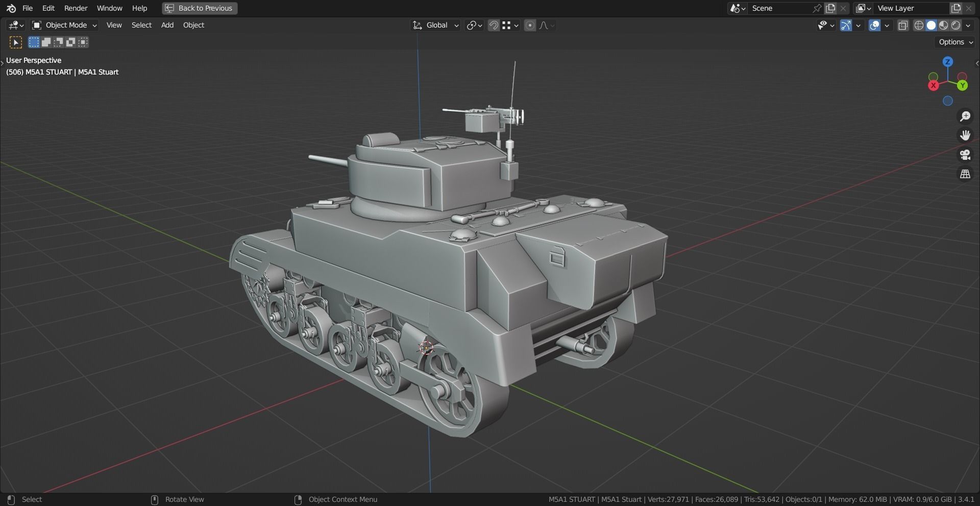The width and height of the screenshot is (980, 506).
Task: Choose Extend existing selection mode
Action: coord(46,42)
